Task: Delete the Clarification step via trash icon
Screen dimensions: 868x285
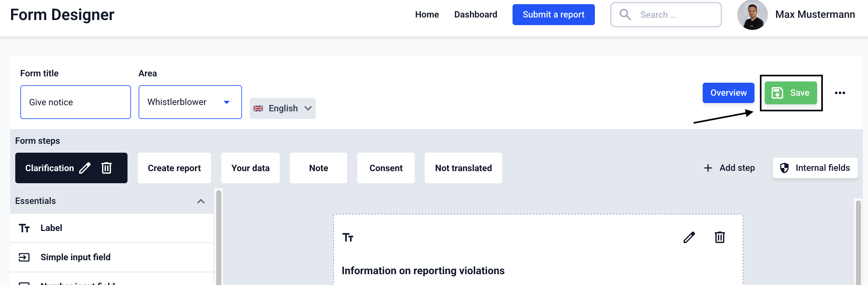Action: pos(107,168)
